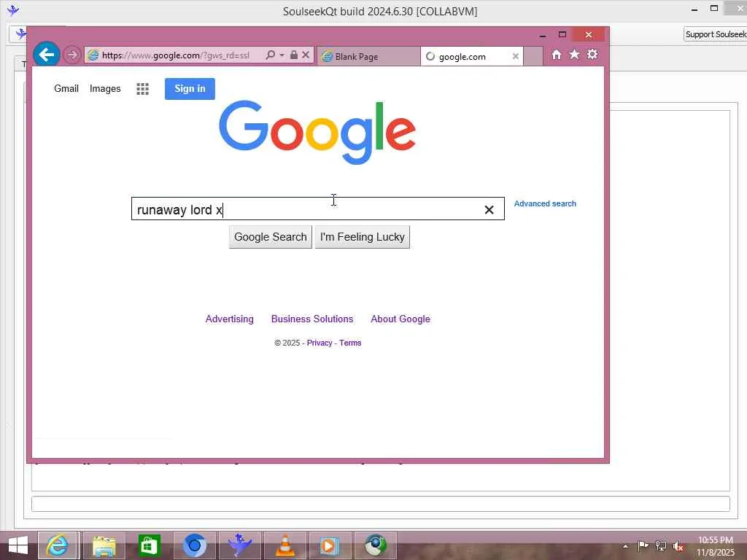The image size is (747, 560).
Task: Open the Images link
Action: [105, 88]
